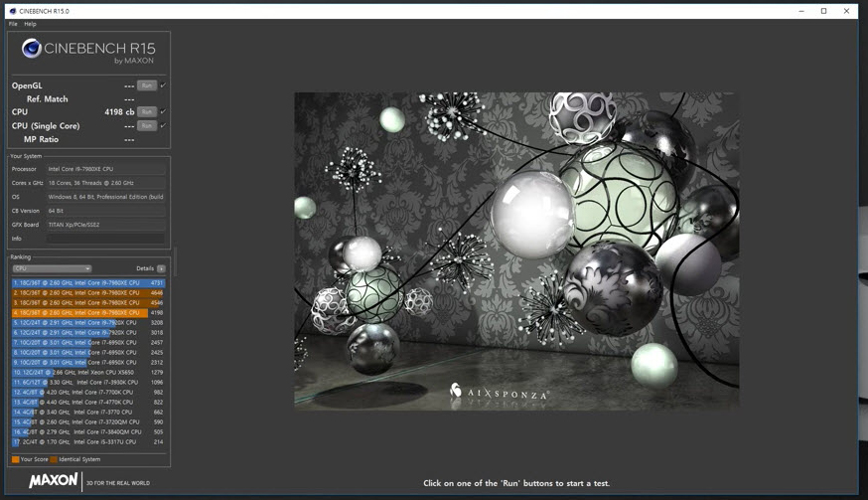Click the Ref. Match label

[48, 99]
